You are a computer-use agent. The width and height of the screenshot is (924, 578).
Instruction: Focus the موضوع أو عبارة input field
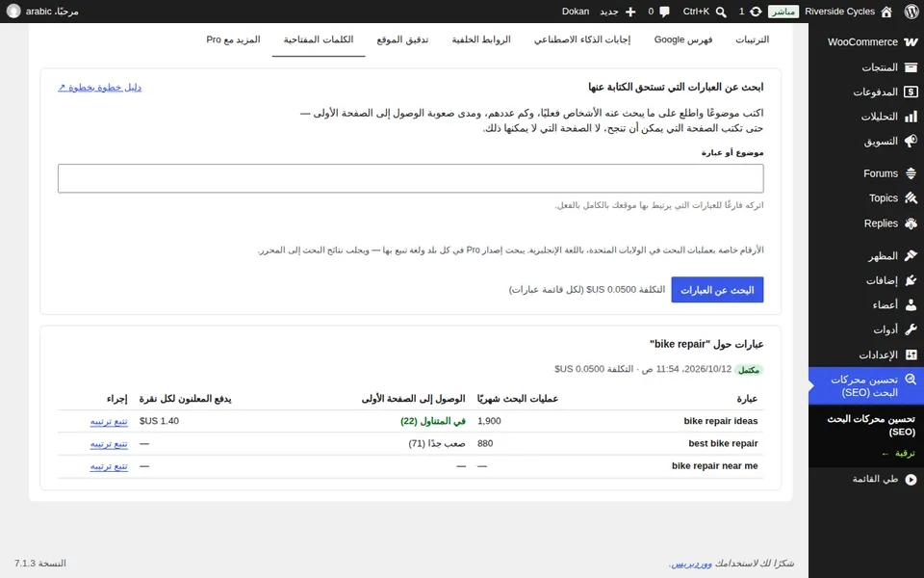411,178
